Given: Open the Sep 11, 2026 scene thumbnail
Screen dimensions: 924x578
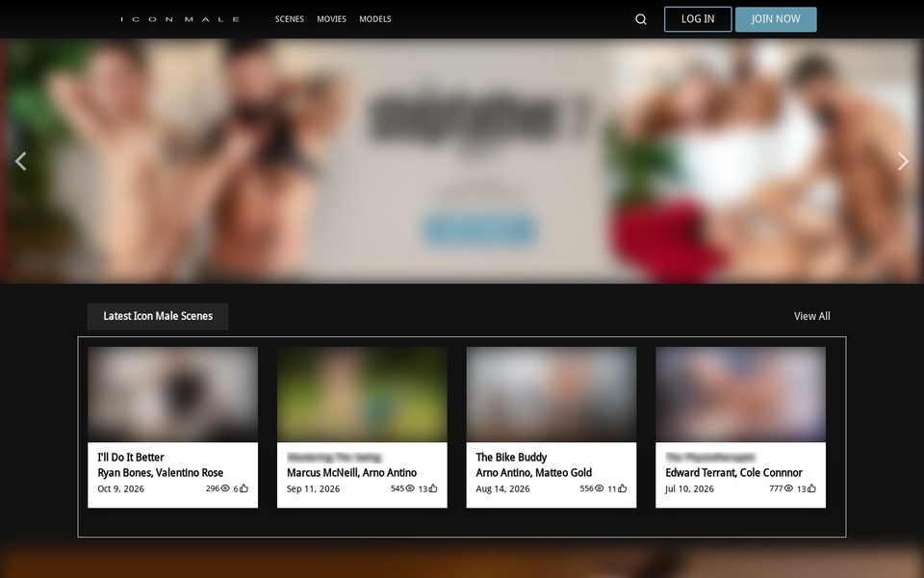Looking at the screenshot, I should click(x=362, y=394).
